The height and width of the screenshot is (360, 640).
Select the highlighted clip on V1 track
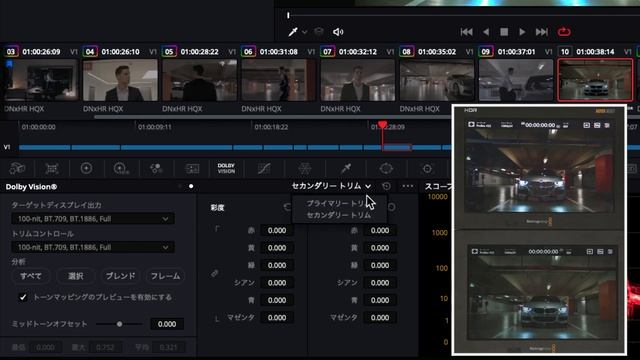coord(397,147)
